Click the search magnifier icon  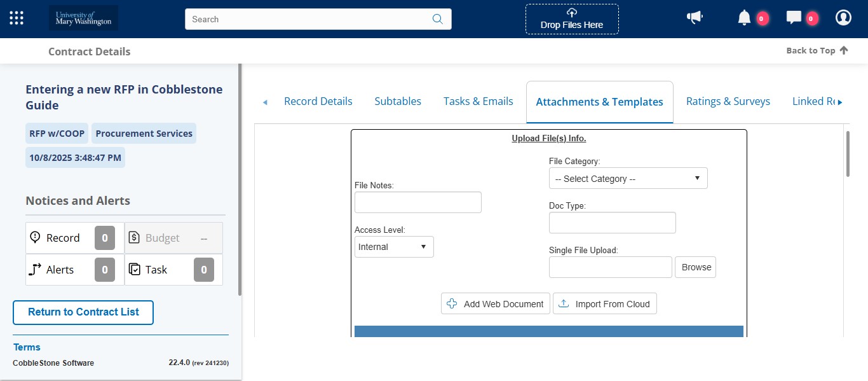tap(437, 19)
